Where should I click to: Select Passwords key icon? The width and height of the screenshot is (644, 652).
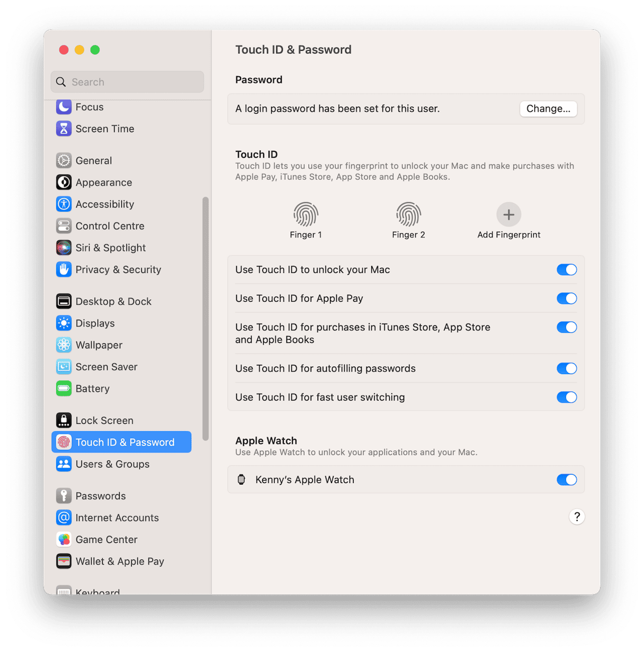coord(64,496)
